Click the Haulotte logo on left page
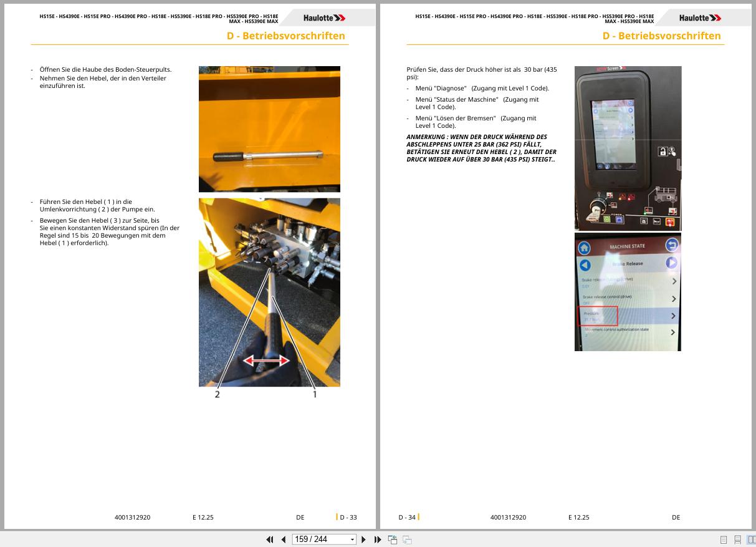The height and width of the screenshot is (547, 756). 325,18
